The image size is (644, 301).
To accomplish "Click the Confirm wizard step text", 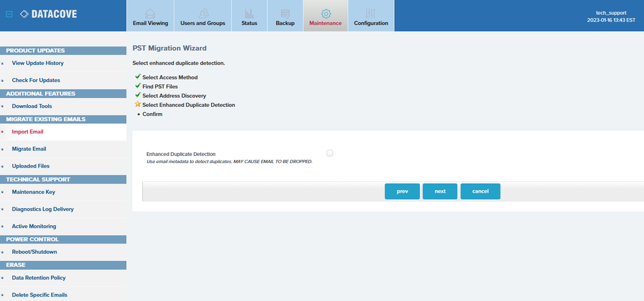I will tap(153, 114).
